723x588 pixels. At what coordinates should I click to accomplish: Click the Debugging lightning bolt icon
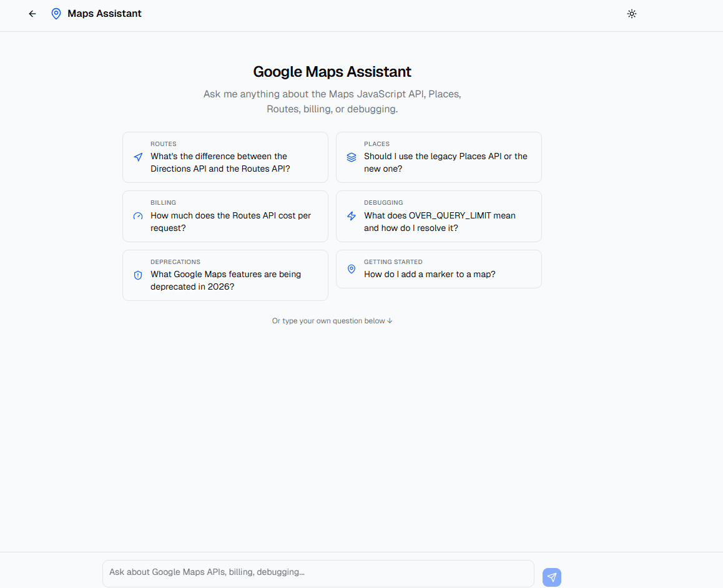(351, 216)
